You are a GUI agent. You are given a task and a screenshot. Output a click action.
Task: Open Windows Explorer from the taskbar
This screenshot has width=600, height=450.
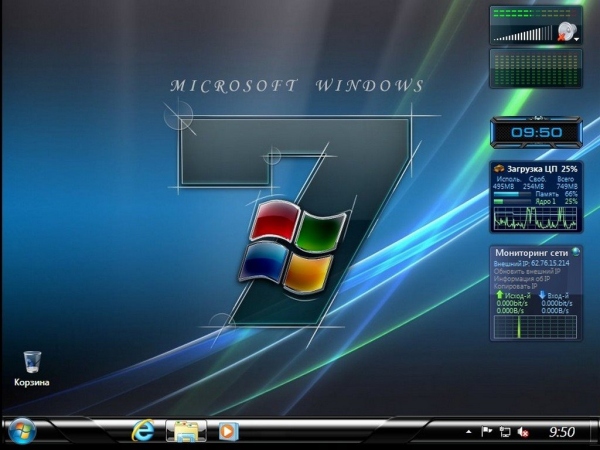coord(186,431)
